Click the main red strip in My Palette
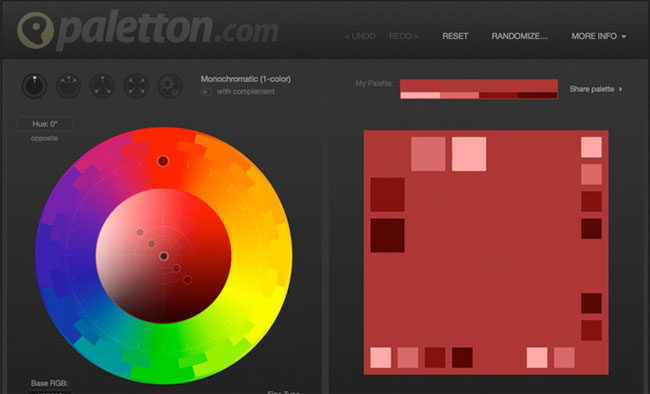Image resolution: width=650 pixels, height=394 pixels. (x=479, y=85)
